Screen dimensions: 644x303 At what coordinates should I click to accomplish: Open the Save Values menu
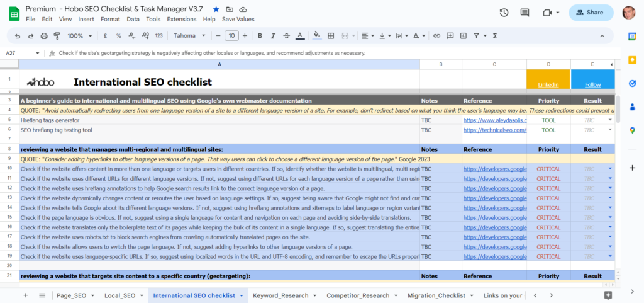coord(238,19)
